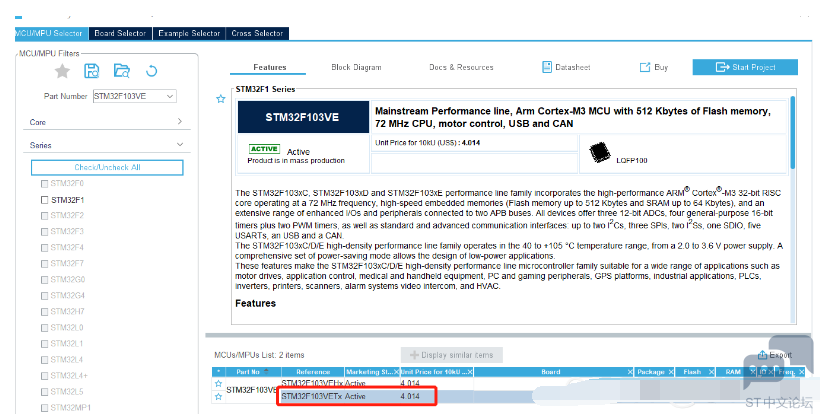The image size is (822, 418).
Task: Open the Features tab
Action: point(269,67)
